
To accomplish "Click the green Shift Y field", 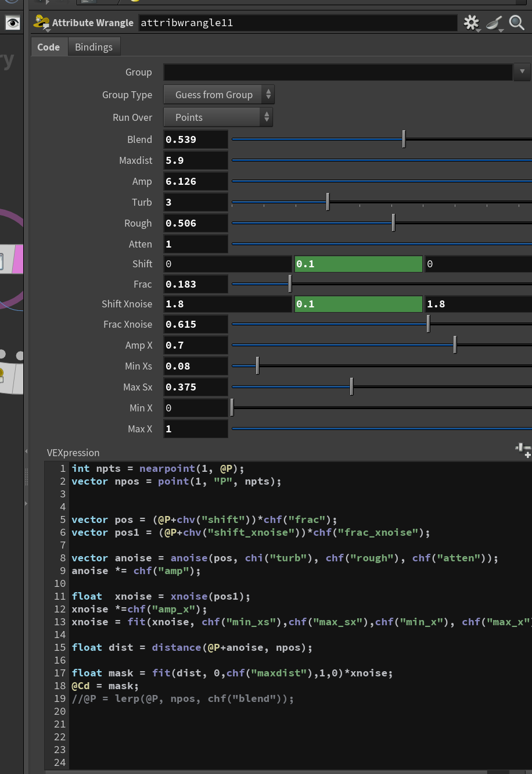I will 358,264.
